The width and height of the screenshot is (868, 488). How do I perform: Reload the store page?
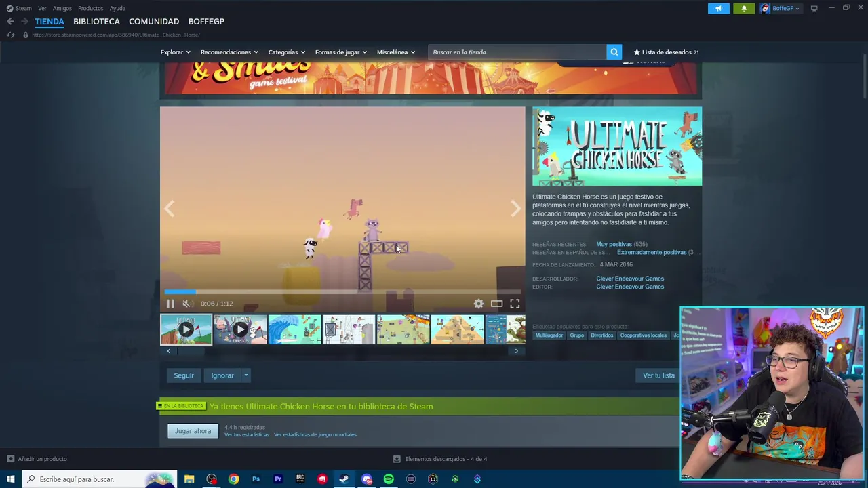tap(10, 35)
